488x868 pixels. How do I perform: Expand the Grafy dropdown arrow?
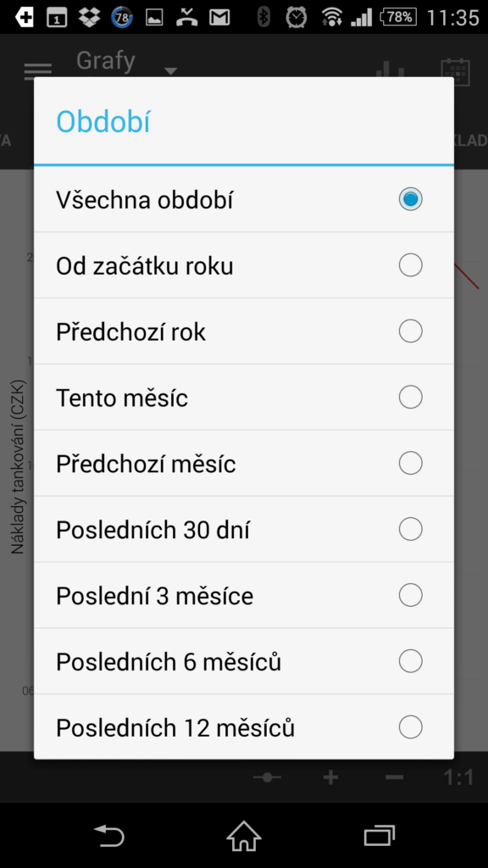170,71
